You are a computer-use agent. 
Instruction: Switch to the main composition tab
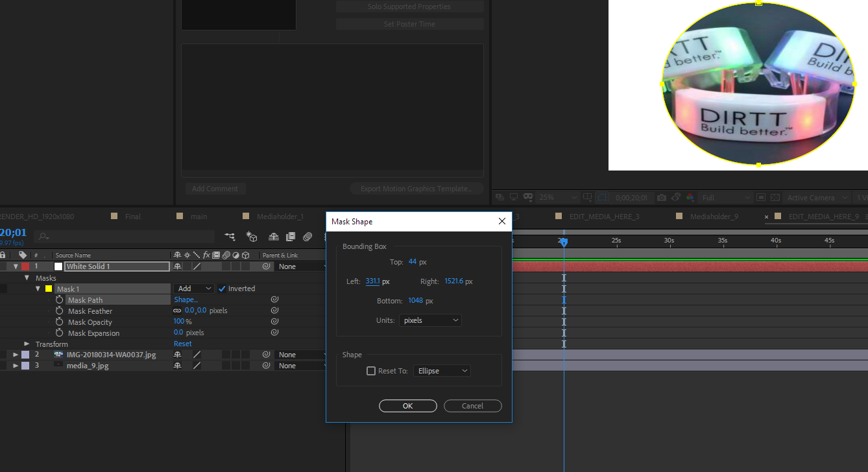coord(199,217)
